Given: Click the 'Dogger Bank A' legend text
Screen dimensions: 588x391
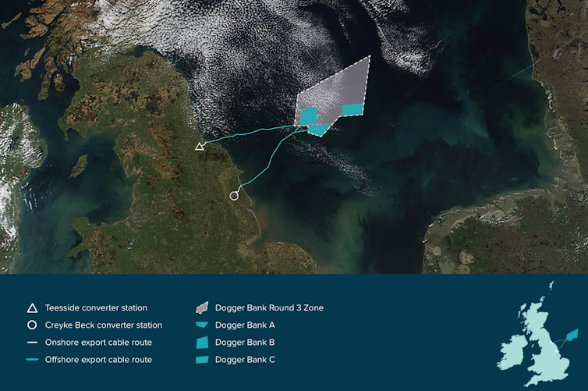Looking at the screenshot, I should point(244,325).
